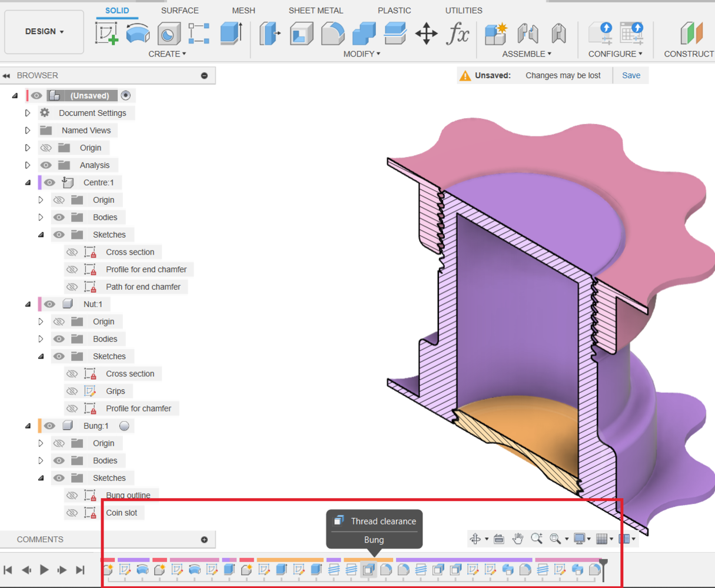Screen dimensions: 715x588
Task: Click the Move/Copy arrows icon
Action: coord(426,34)
